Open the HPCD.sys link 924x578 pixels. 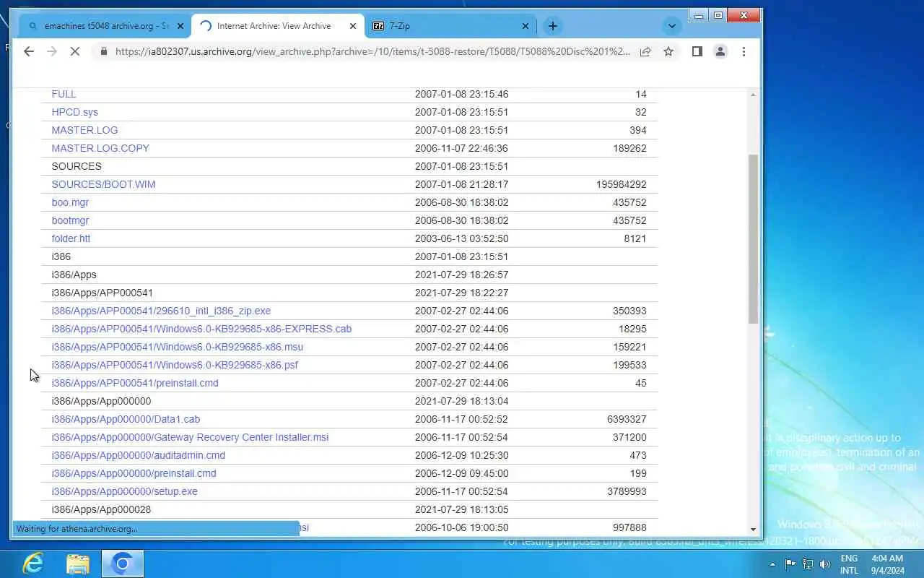pyautogui.click(x=74, y=112)
